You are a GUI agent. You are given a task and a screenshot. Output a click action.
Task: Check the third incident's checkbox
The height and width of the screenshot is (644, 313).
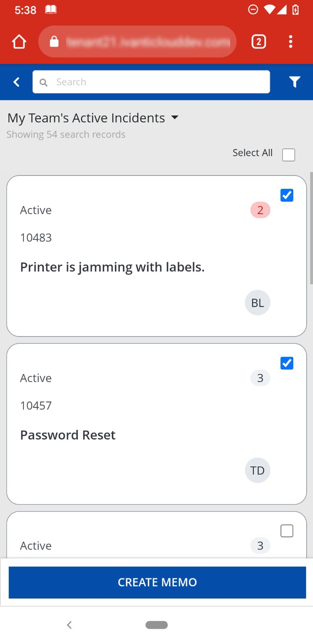tap(287, 531)
